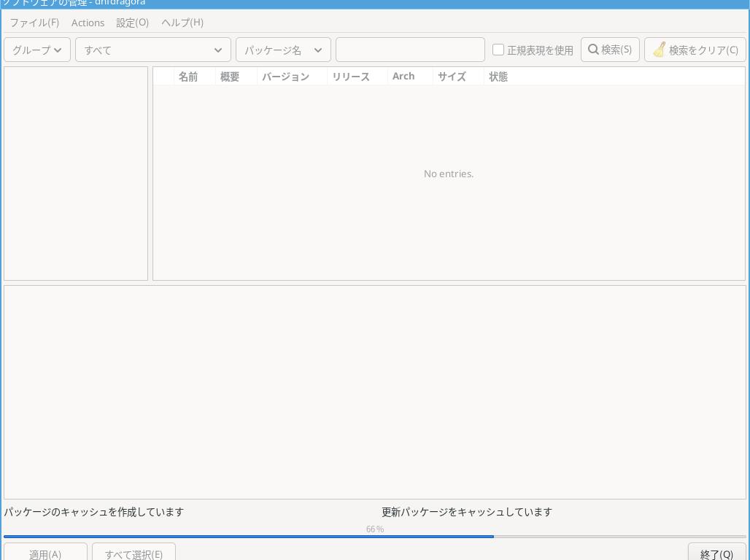Click the 66% cache progress bar
Image resolution: width=750 pixels, height=560 pixels.
pyautogui.click(x=375, y=536)
